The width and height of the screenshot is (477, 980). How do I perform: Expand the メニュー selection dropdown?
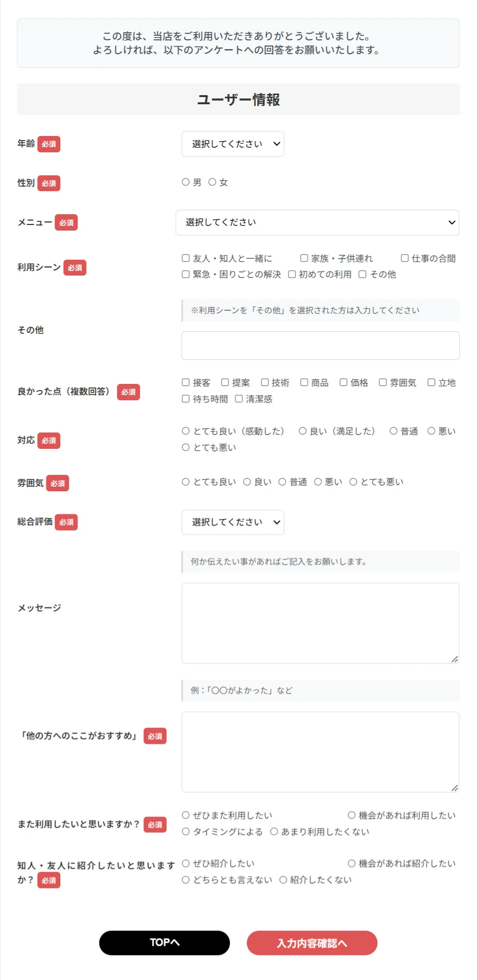pos(317,222)
